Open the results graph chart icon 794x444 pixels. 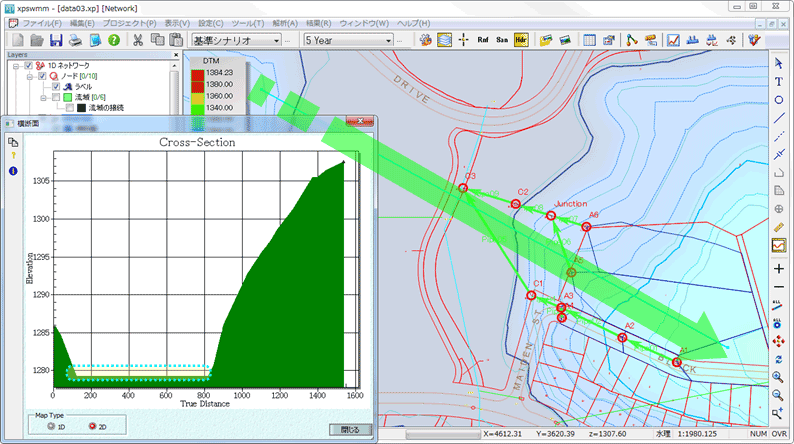click(x=673, y=40)
